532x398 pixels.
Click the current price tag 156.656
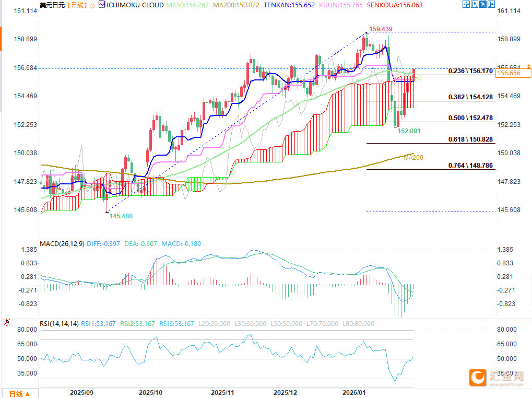point(513,73)
